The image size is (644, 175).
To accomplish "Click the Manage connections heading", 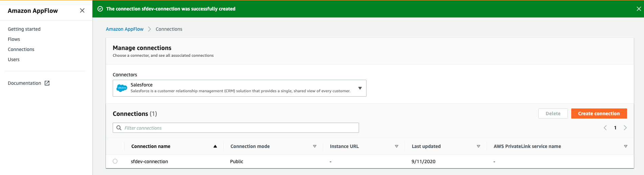I will tap(142, 48).
